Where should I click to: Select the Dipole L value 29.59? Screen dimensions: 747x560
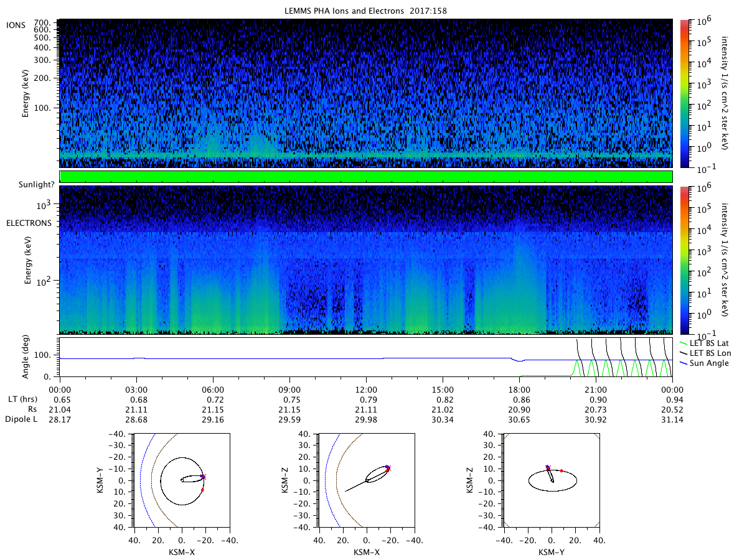(x=289, y=420)
